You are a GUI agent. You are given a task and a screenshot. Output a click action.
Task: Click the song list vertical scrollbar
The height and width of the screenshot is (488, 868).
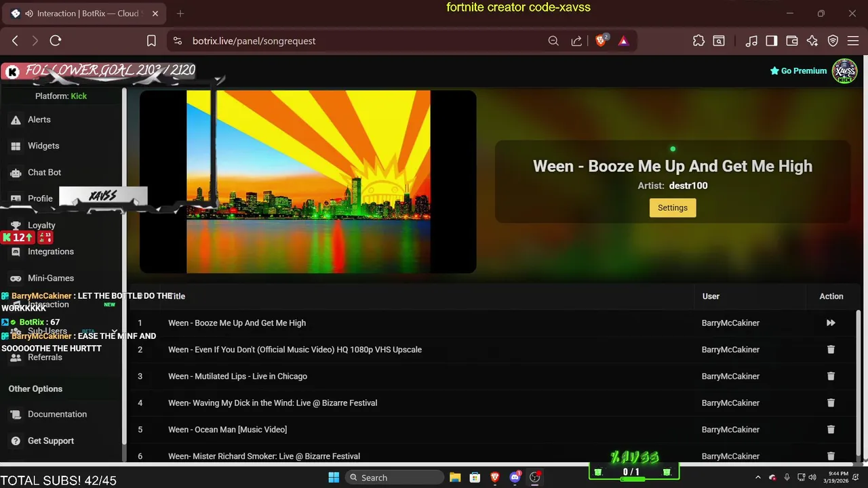click(859, 384)
